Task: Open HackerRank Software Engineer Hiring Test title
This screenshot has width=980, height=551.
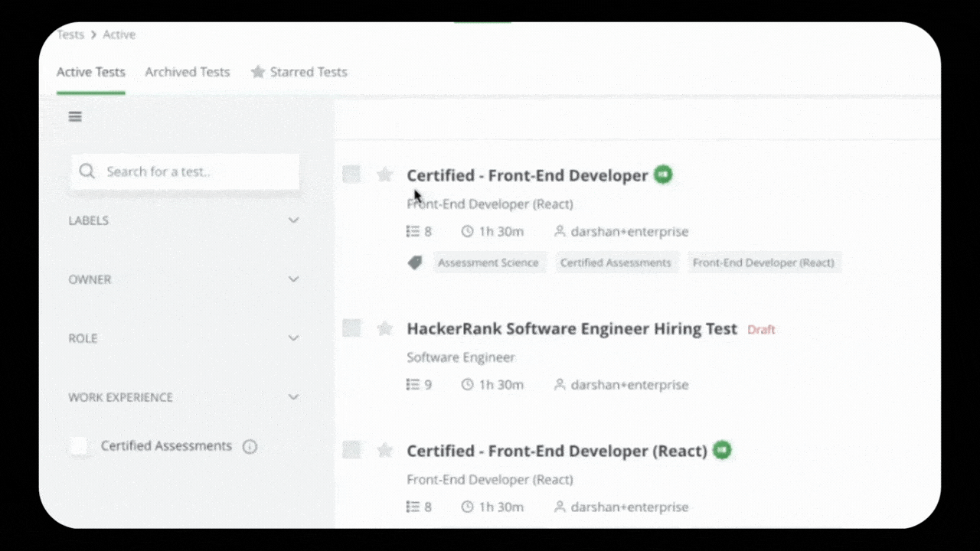Action: point(572,329)
